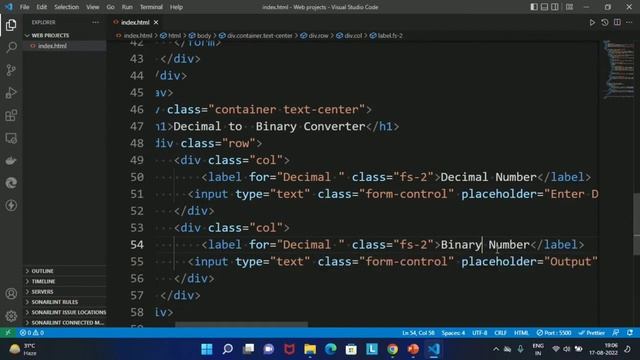The image size is (640, 360).
Task: Open the Edit menu
Action: (x=41, y=7)
